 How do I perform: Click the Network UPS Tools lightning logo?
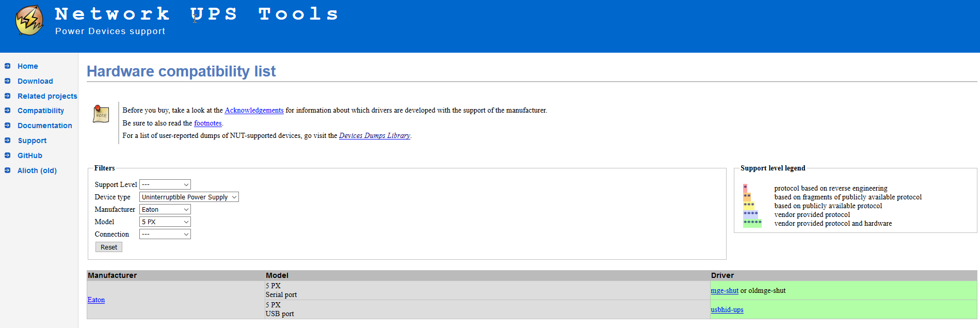pos(29,21)
